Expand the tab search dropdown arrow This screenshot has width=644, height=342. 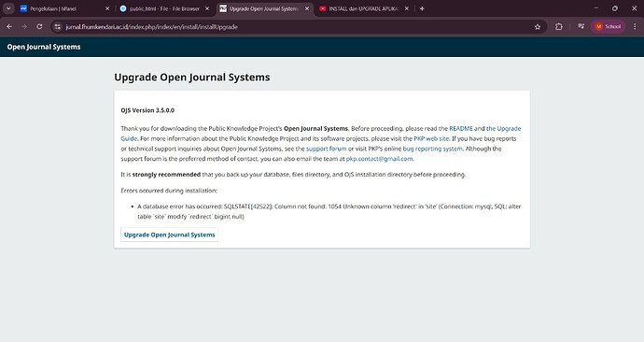(8, 8)
